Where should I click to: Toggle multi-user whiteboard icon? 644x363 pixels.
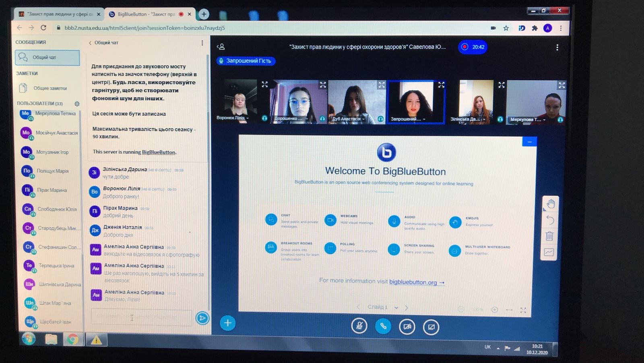(x=549, y=252)
